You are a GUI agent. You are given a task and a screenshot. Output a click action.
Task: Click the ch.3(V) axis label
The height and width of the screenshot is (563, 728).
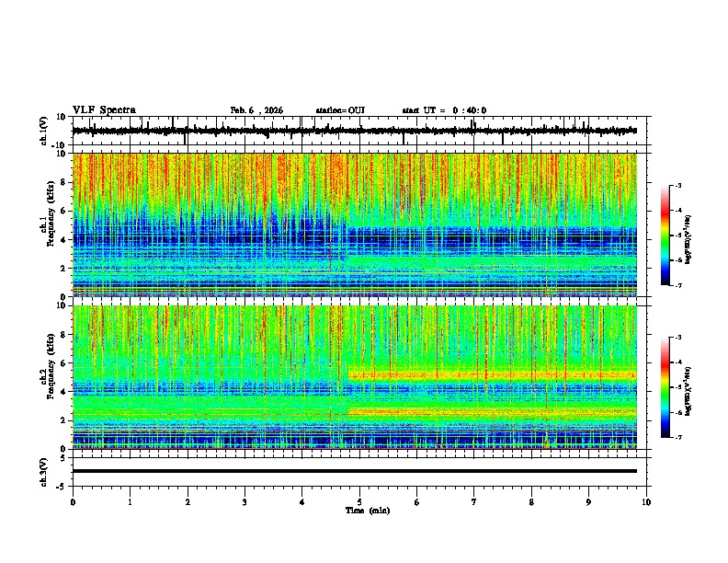43,472
